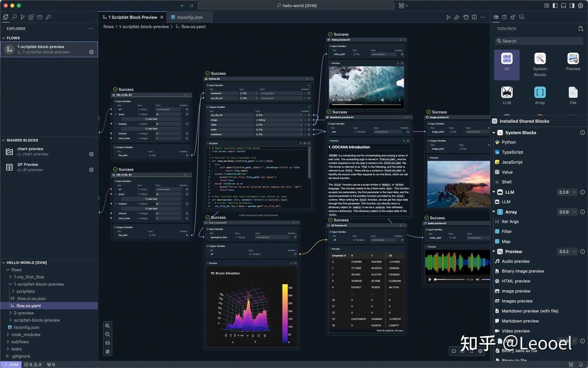The height and width of the screenshot is (368, 588).
Task: Select the flow graph icon in the activity bar
Action: [x=22, y=17]
